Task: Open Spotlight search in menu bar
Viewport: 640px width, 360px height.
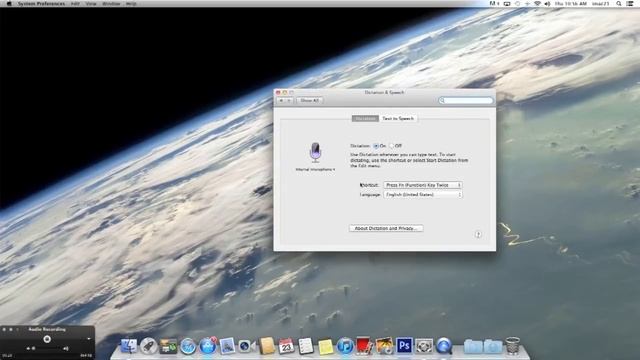Action: pyautogui.click(x=619, y=3)
